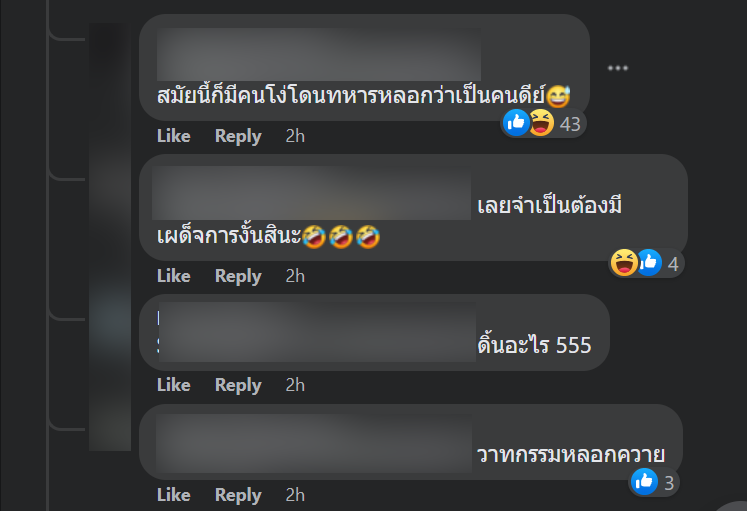Open the blurred author name on first comment
This screenshot has width=747, height=511.
coord(319,54)
